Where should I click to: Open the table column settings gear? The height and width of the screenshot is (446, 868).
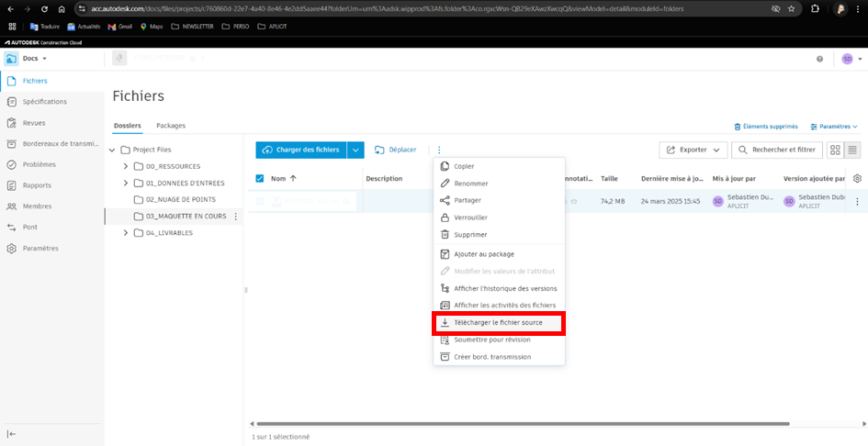pos(857,178)
